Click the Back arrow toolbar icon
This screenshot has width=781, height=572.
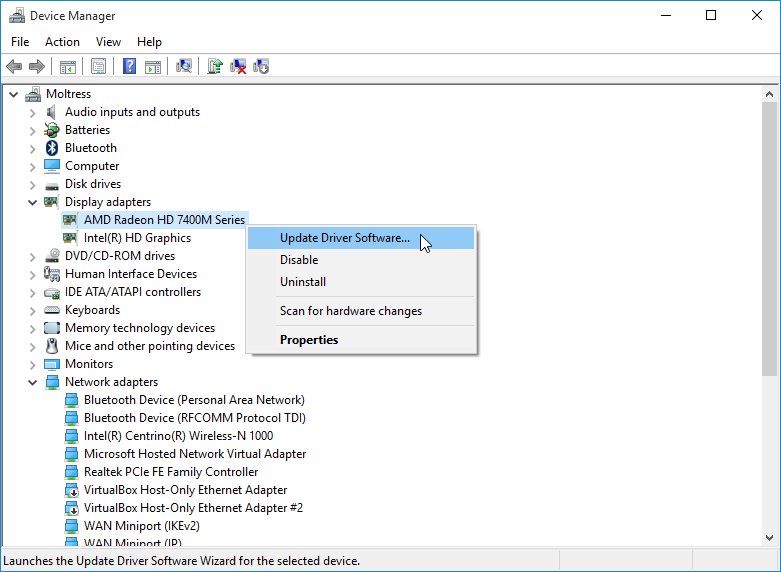coord(14,66)
